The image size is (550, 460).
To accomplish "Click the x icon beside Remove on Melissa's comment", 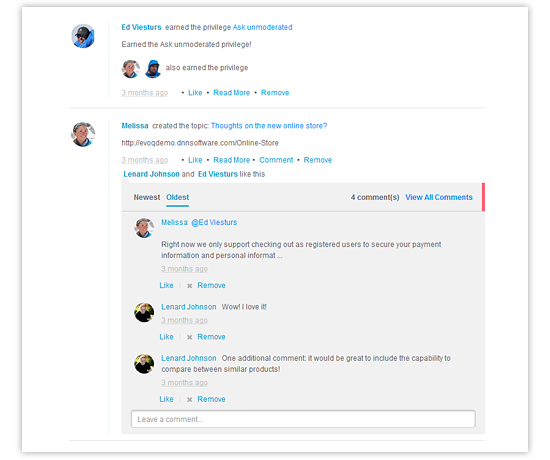I will pos(189,286).
